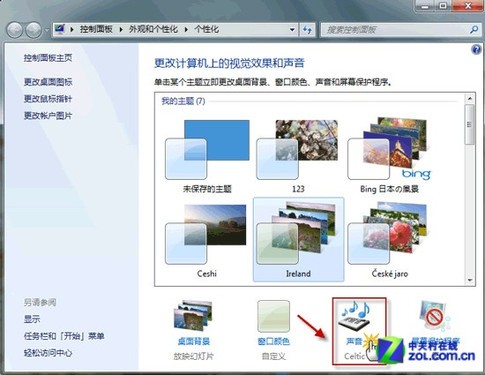Click the forward navigation arrow button
Screen dimensions: 485x375
[x=34, y=30]
